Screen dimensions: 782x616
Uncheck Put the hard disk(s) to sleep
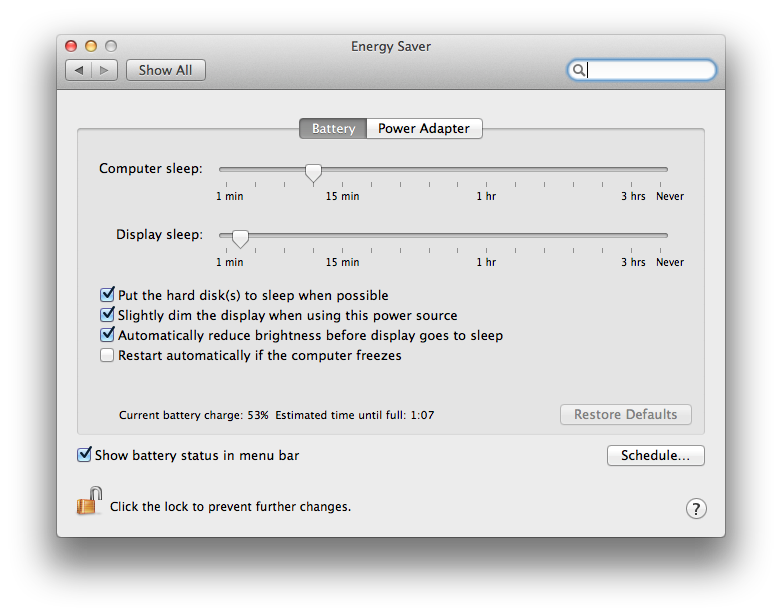(107, 295)
